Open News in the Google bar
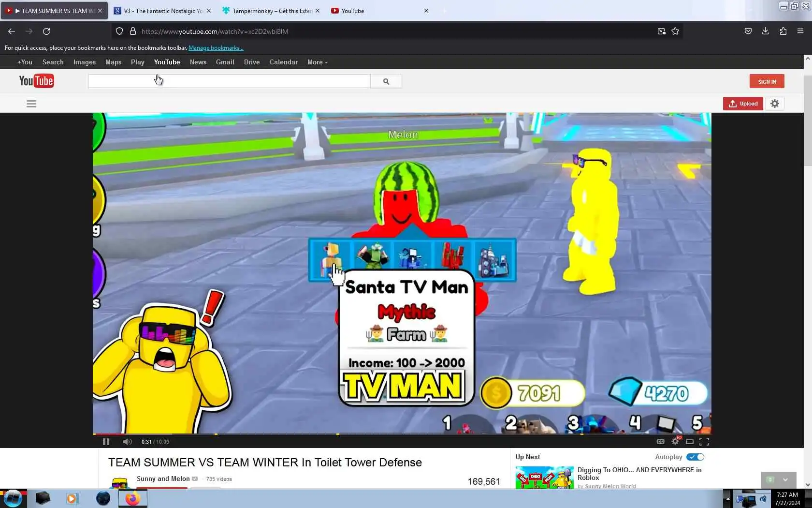 [x=198, y=62]
